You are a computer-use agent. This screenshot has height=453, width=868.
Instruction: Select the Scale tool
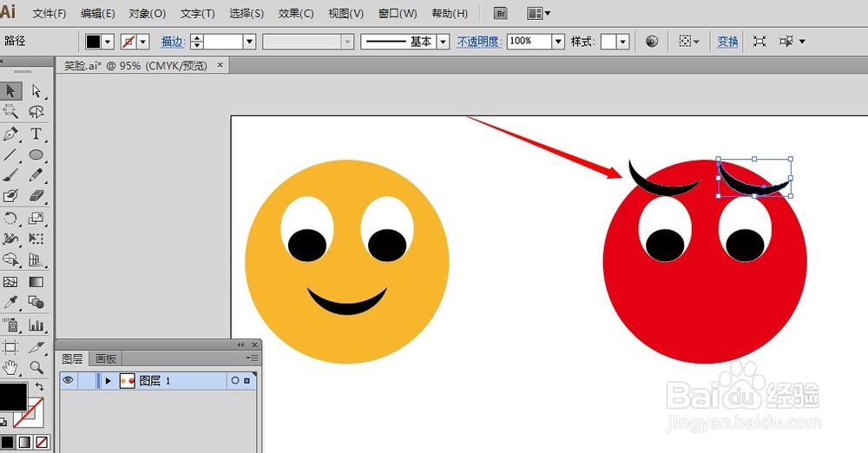(36, 218)
